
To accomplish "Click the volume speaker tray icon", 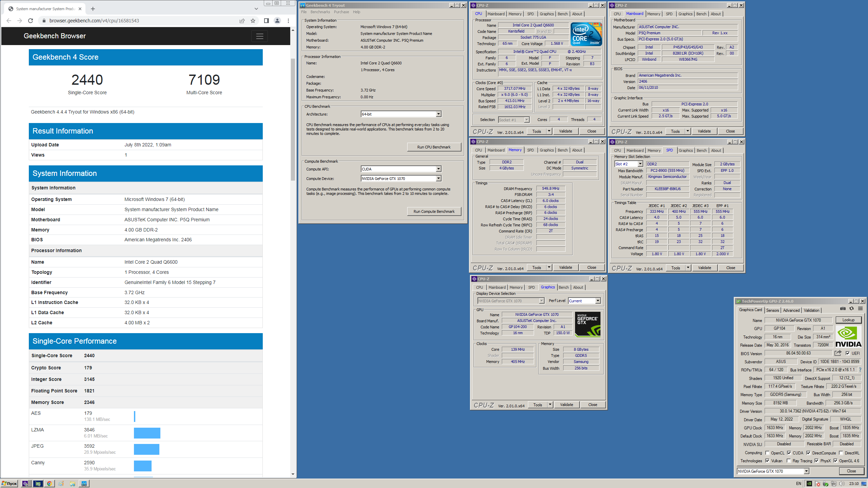I will pos(842,484).
